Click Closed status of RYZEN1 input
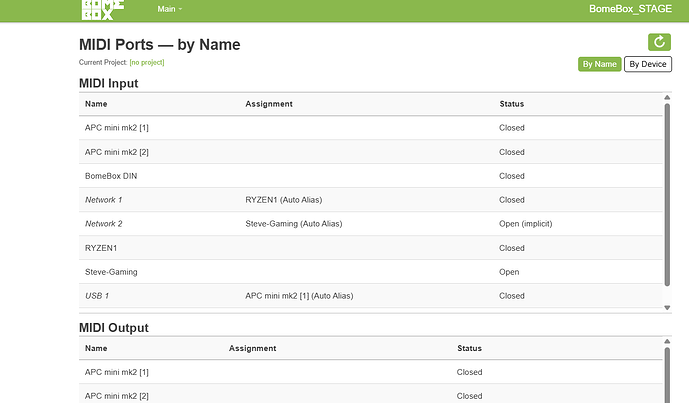The width and height of the screenshot is (689, 403). point(511,248)
